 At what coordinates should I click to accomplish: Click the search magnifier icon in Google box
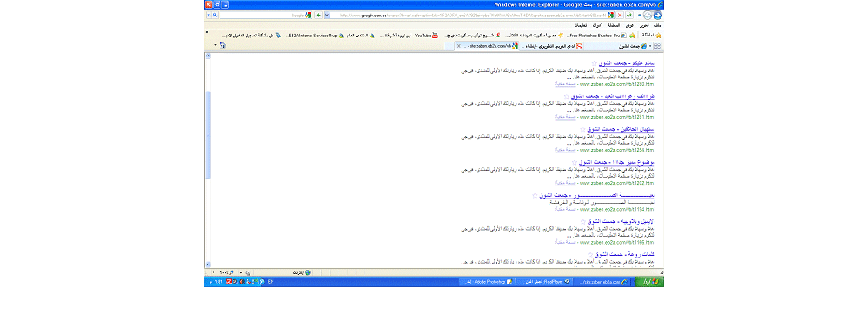pos(214,15)
